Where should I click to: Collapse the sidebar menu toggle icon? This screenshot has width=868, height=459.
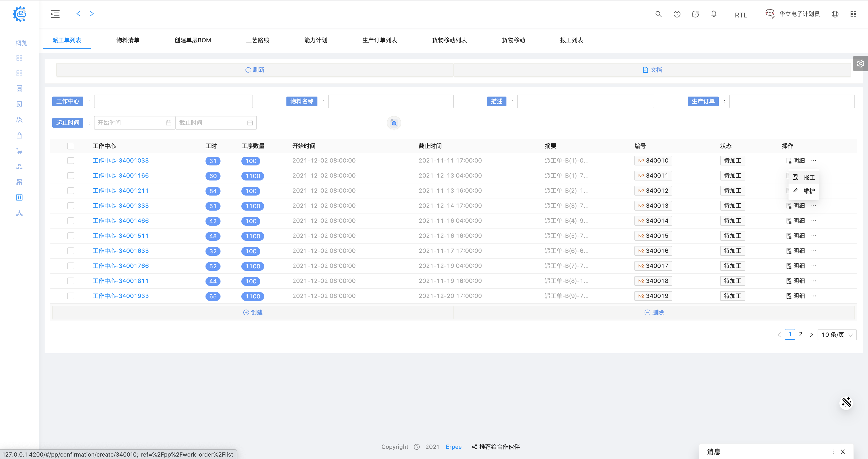pos(55,14)
